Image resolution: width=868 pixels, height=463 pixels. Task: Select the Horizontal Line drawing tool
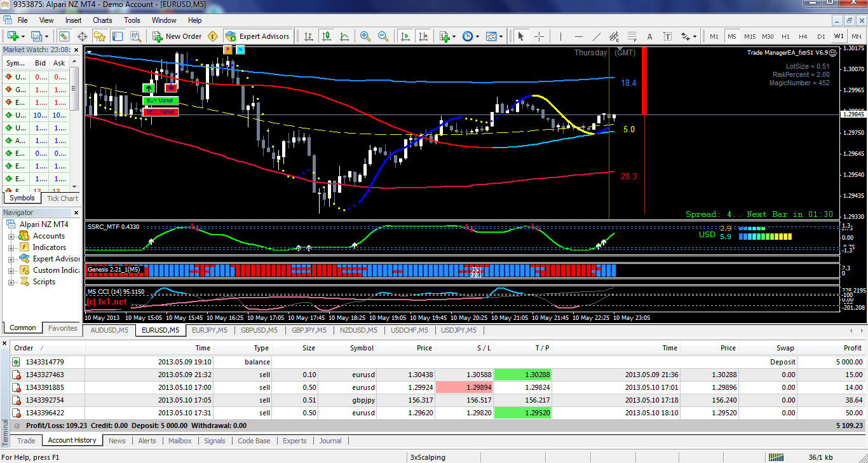[578, 36]
